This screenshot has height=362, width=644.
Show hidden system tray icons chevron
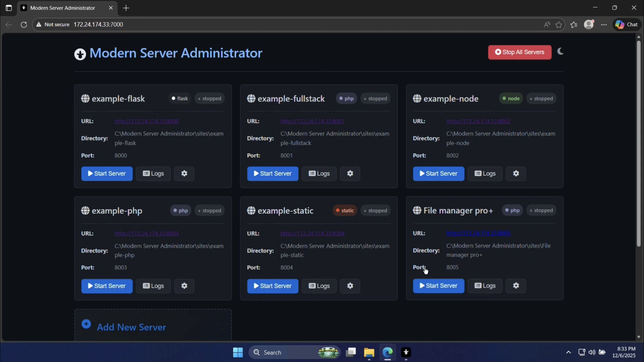(x=568, y=352)
